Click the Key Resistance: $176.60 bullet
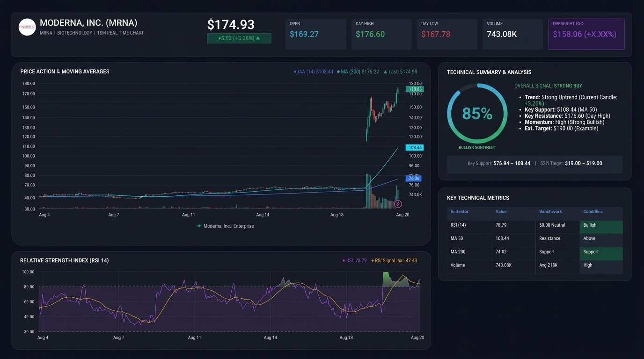The width and height of the screenshot is (644, 359). [567, 116]
